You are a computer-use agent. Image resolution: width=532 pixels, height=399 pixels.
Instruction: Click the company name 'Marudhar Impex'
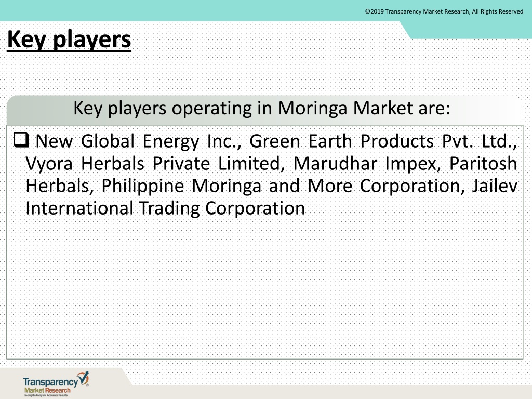[367, 164]
